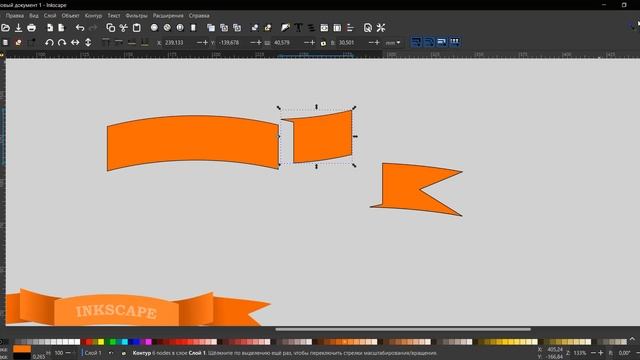The image size is (640, 360).
Task: Copy selection with the Copy icon
Action: click(111, 28)
